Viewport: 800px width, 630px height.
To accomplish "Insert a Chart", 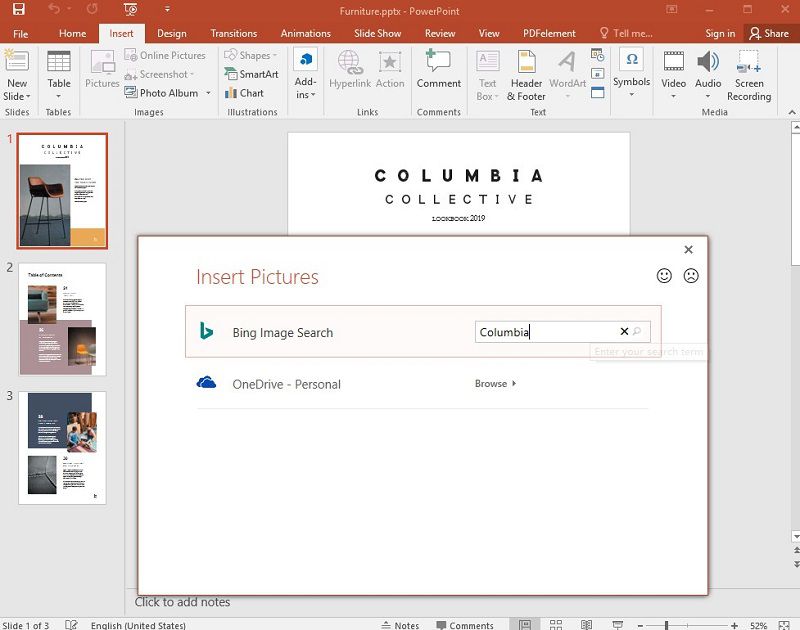I will (244, 93).
